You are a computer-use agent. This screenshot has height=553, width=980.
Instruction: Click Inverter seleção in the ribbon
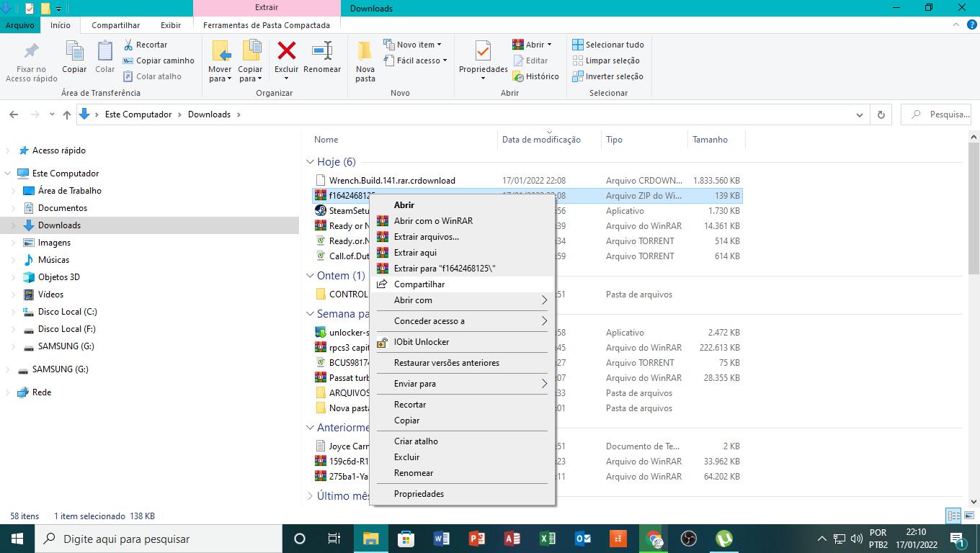click(607, 76)
